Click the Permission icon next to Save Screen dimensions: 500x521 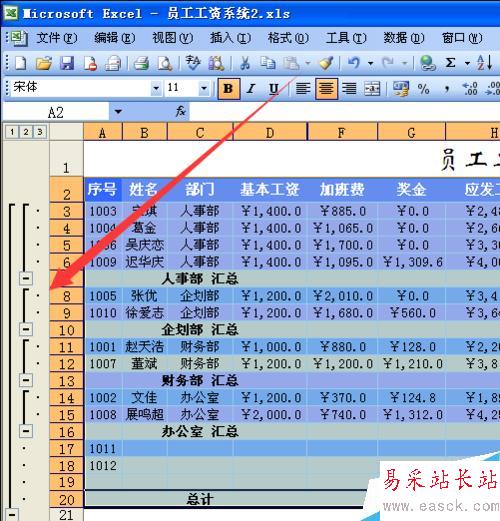click(90, 63)
